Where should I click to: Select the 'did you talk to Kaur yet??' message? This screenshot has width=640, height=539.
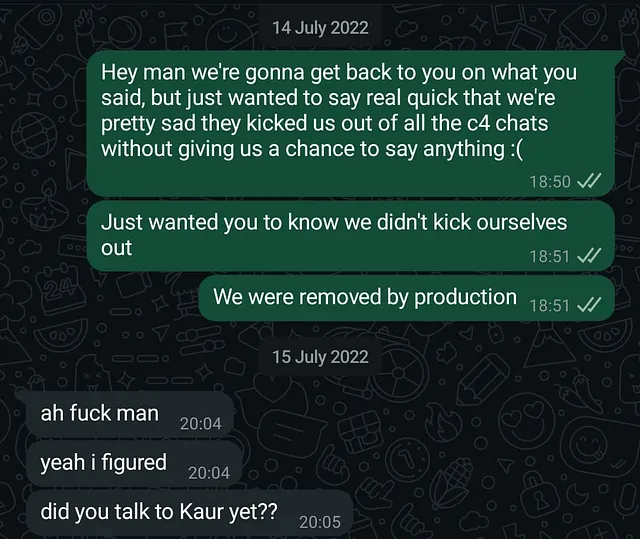pyautogui.click(x=159, y=512)
